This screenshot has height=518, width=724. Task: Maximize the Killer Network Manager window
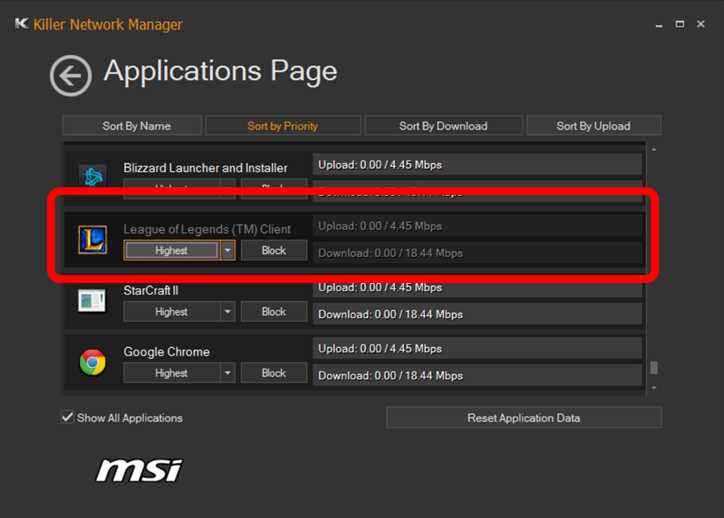point(680,24)
